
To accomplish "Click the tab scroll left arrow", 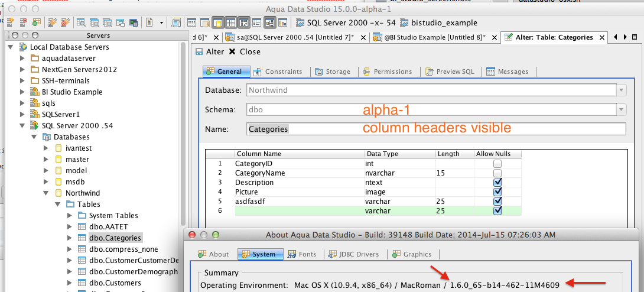I will point(615,37).
